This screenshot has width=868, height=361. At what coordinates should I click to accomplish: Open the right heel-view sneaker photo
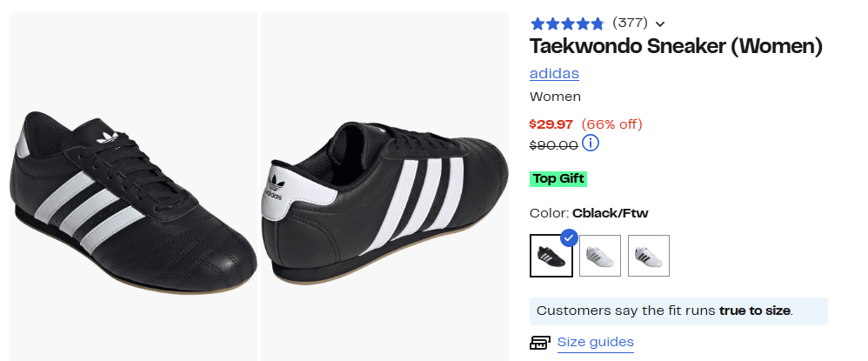385,187
